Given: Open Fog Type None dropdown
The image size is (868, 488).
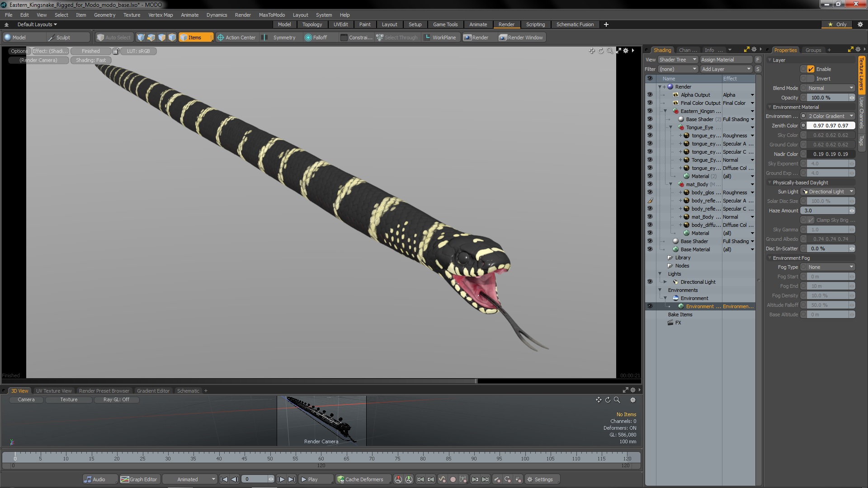Looking at the screenshot, I should point(830,267).
